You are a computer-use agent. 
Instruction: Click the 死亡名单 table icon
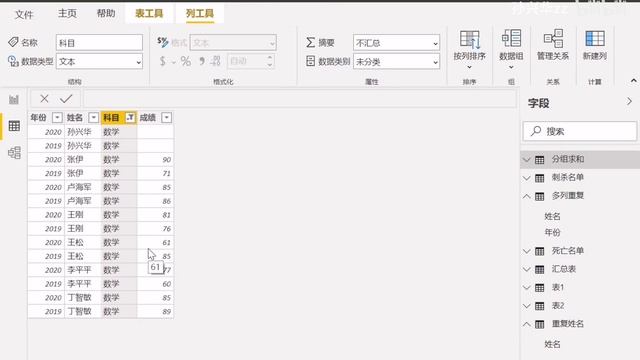540,251
